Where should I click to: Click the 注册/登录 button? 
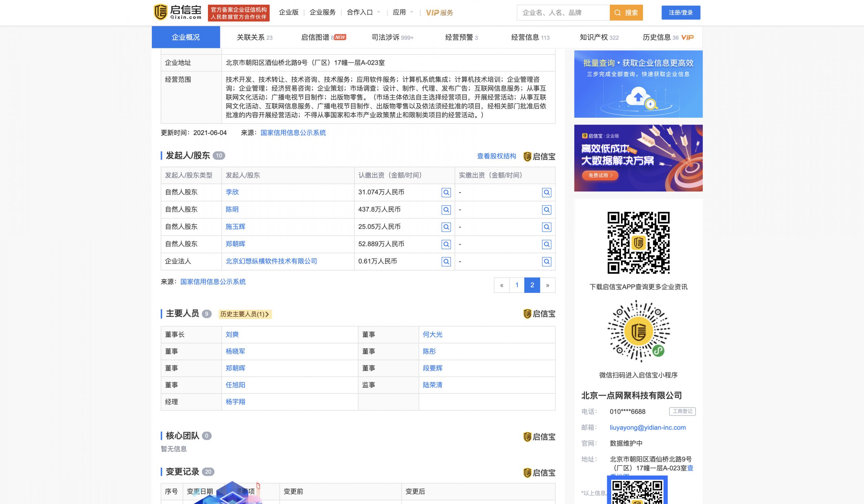coord(681,13)
